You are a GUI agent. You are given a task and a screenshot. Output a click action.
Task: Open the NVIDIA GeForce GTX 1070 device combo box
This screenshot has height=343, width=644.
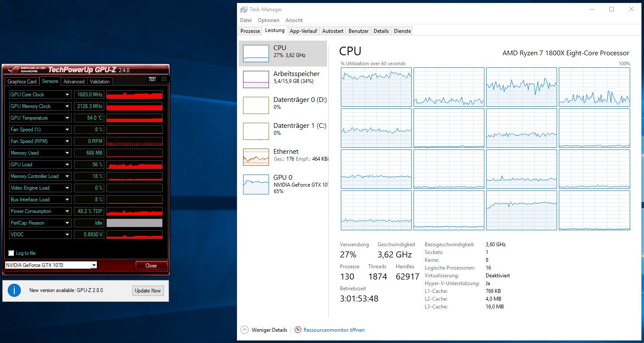(51, 265)
